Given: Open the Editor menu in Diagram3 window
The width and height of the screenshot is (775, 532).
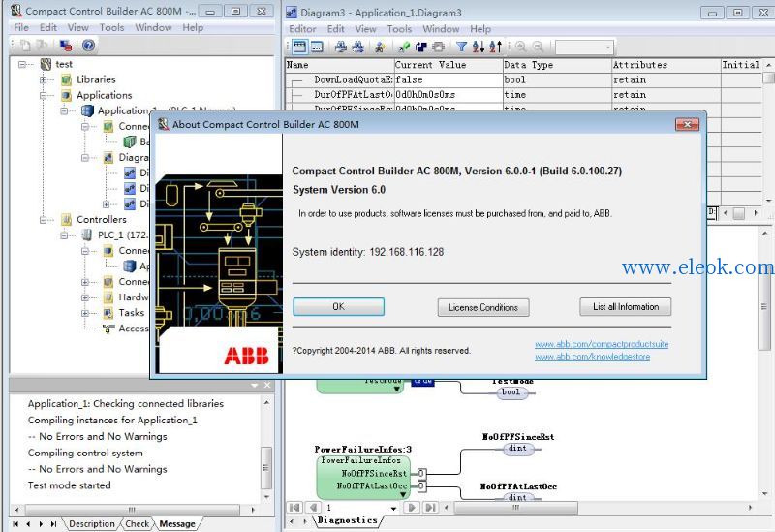Looking at the screenshot, I should (x=302, y=29).
